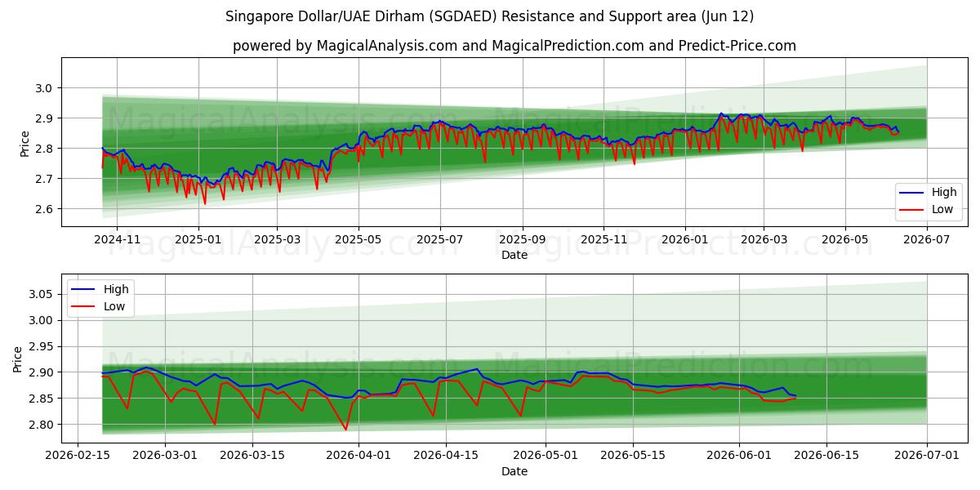The width and height of the screenshot is (980, 490).
Task: Click the '2026-06-15' x-axis label
Action: click(826, 457)
